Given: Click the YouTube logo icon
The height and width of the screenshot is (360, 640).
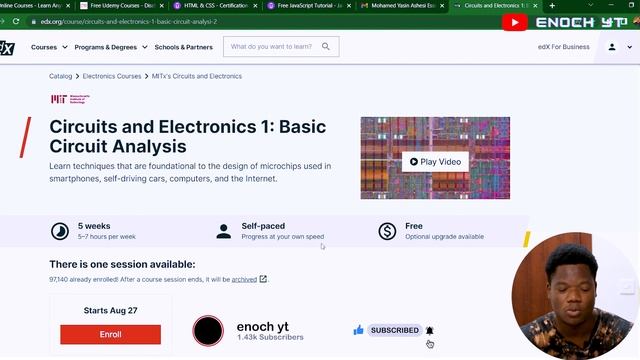Looking at the screenshot, I should click(x=515, y=22).
